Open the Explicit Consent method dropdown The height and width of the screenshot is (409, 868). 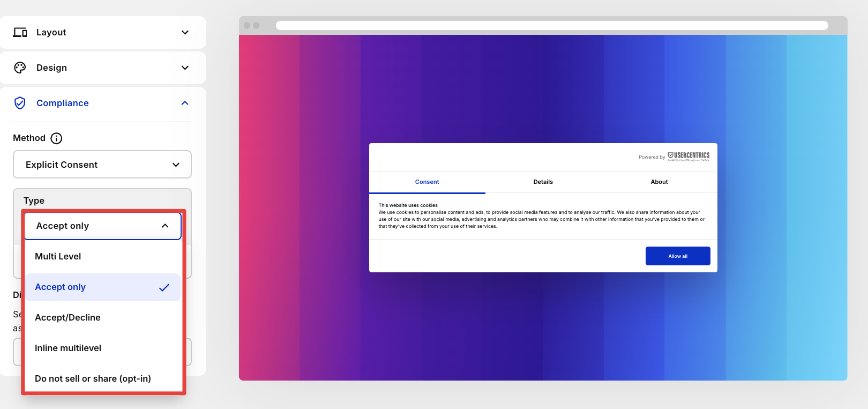tap(102, 165)
